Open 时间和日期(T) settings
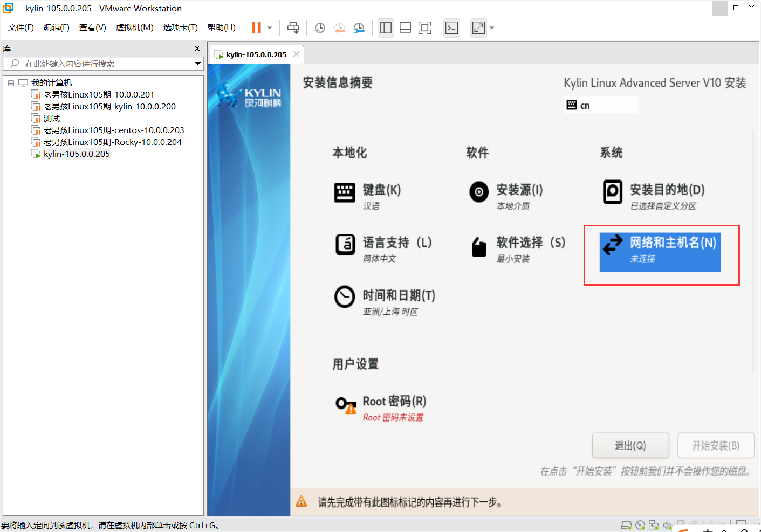This screenshot has height=532, width=761. (385, 302)
